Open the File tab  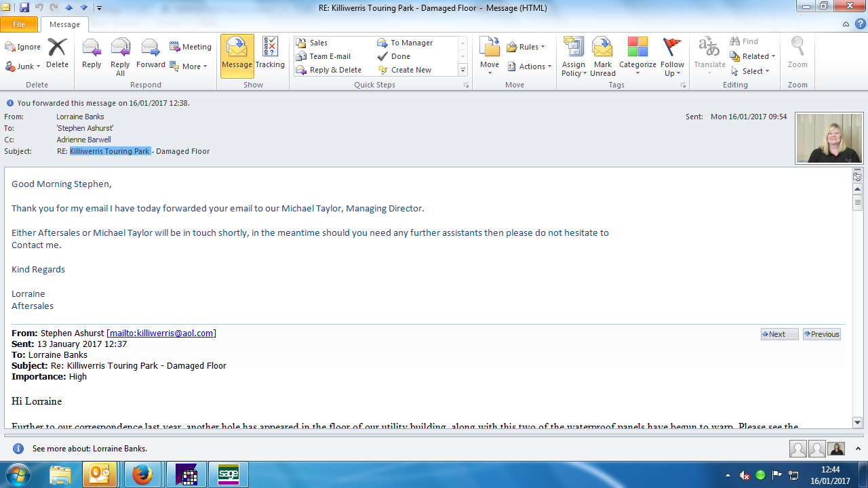[x=19, y=24]
